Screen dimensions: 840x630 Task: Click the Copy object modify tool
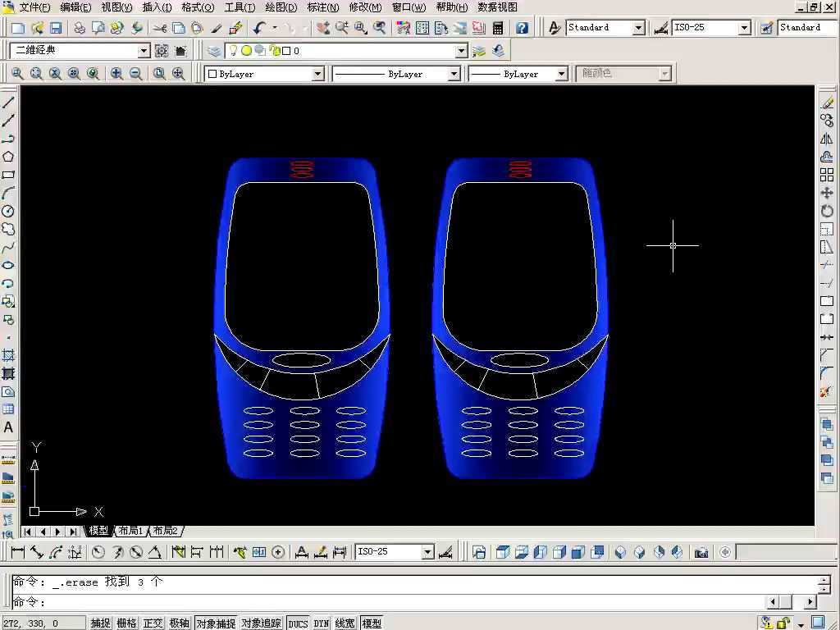[827, 121]
